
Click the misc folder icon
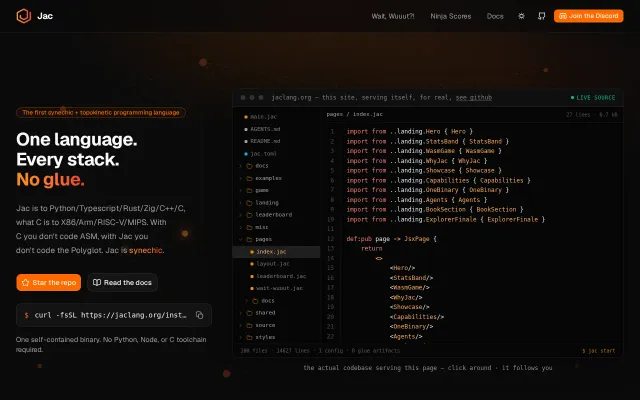click(x=249, y=227)
